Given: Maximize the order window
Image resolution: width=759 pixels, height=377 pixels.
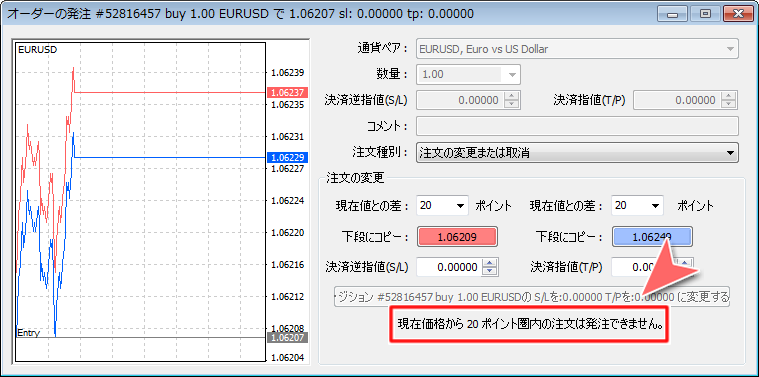Looking at the screenshot, I should [705, 14].
